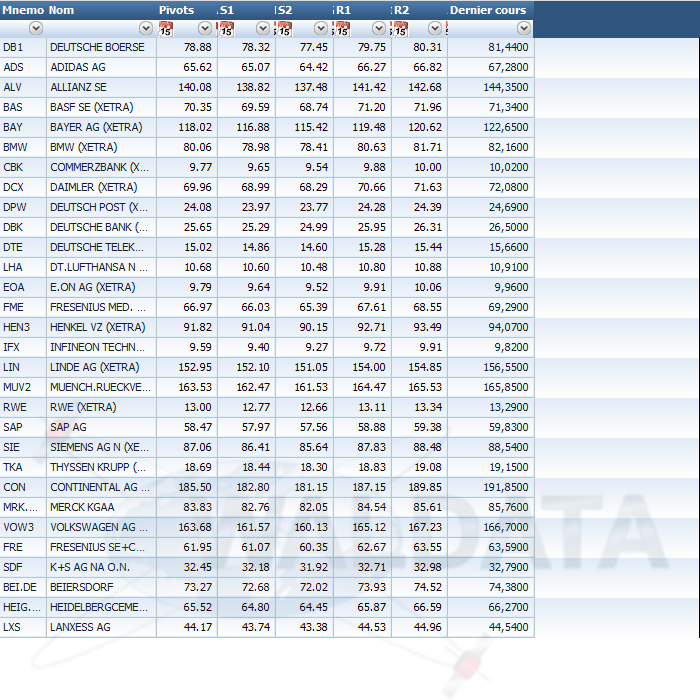Click the calendar icon under S2 column
700x700 pixels.
coord(284,29)
